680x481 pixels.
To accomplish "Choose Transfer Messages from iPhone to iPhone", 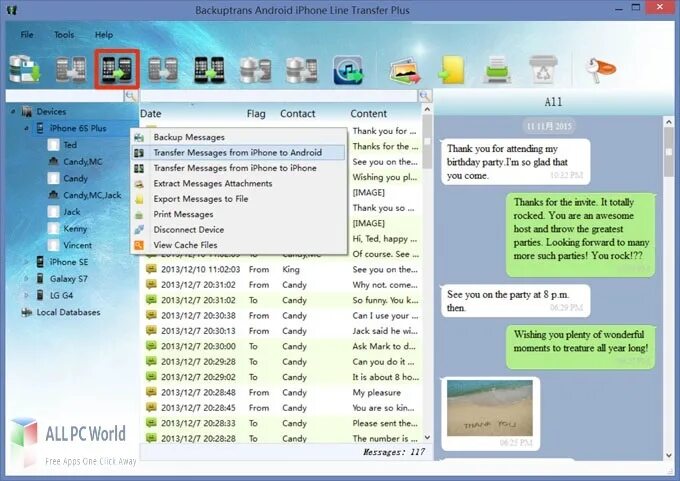I will [239, 168].
